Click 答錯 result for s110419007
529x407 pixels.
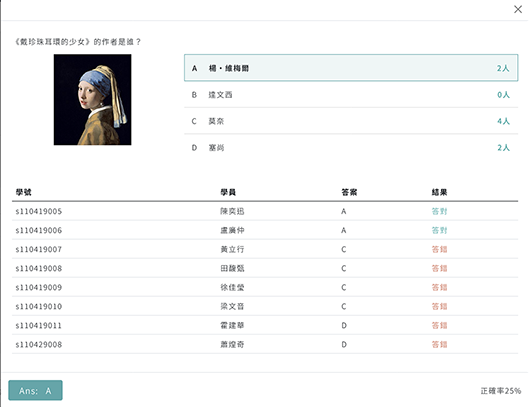click(x=439, y=249)
